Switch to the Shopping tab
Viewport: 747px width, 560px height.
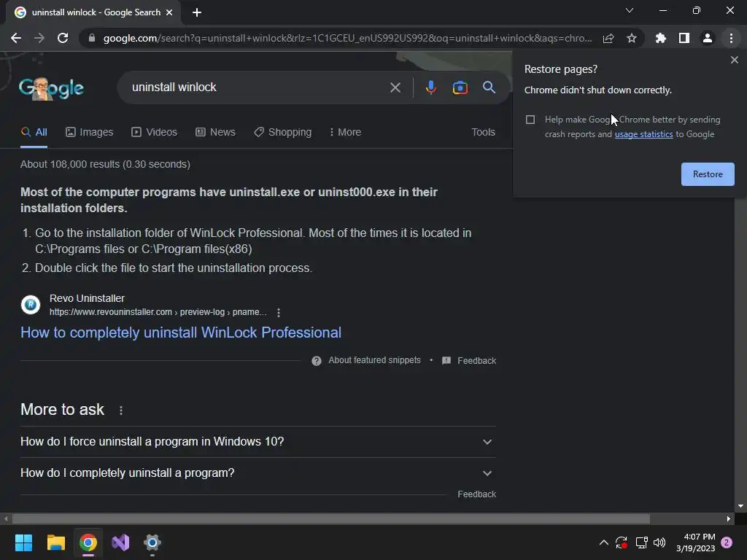pyautogui.click(x=282, y=132)
